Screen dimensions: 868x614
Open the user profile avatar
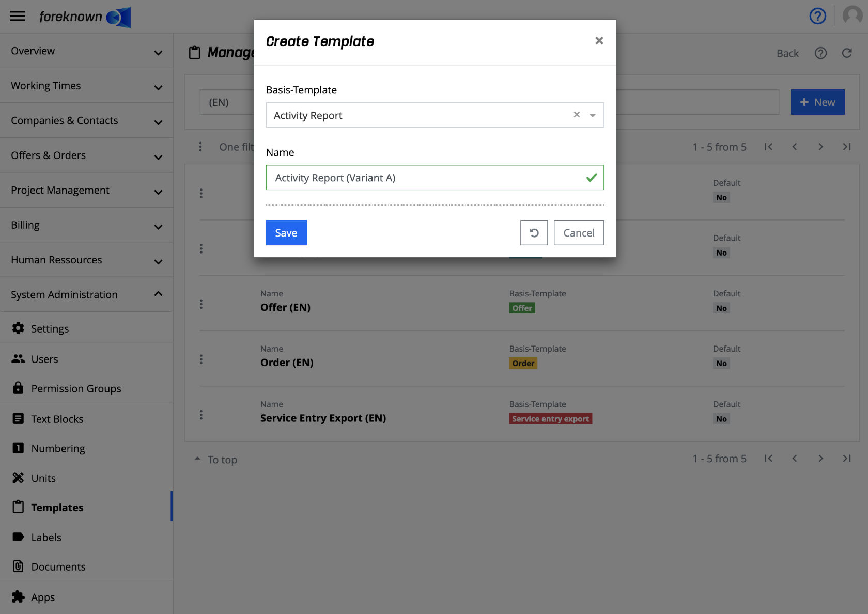(x=853, y=16)
